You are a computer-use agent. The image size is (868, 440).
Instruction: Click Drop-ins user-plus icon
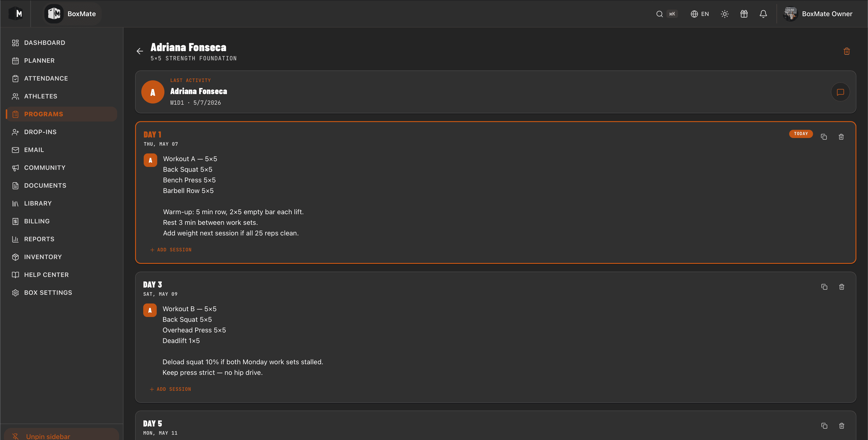(15, 132)
